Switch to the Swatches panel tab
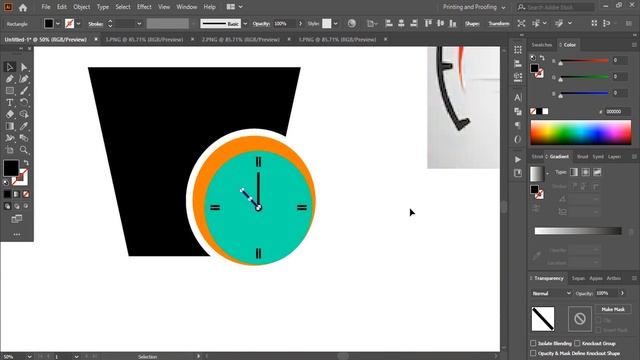640x360 pixels. [x=542, y=45]
